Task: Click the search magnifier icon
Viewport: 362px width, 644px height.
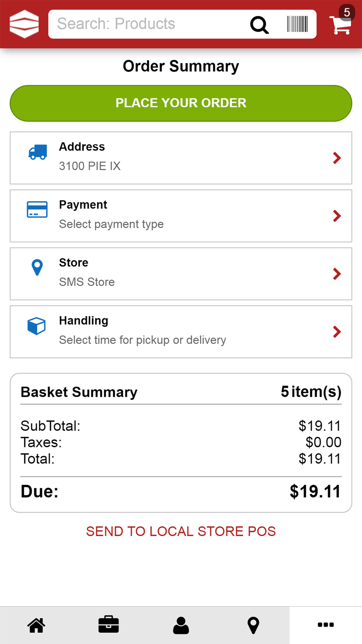Action: 259,25
